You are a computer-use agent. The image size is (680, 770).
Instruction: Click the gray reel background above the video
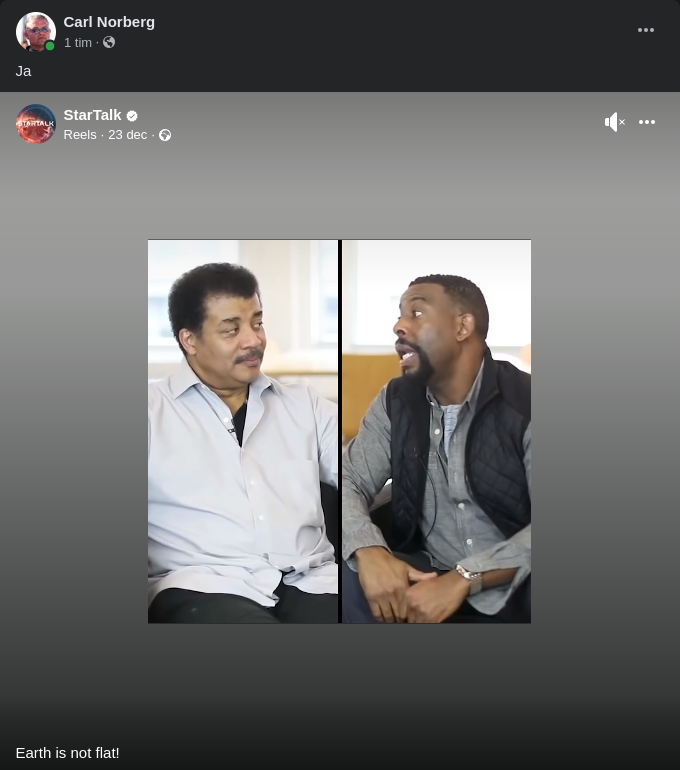[340, 190]
